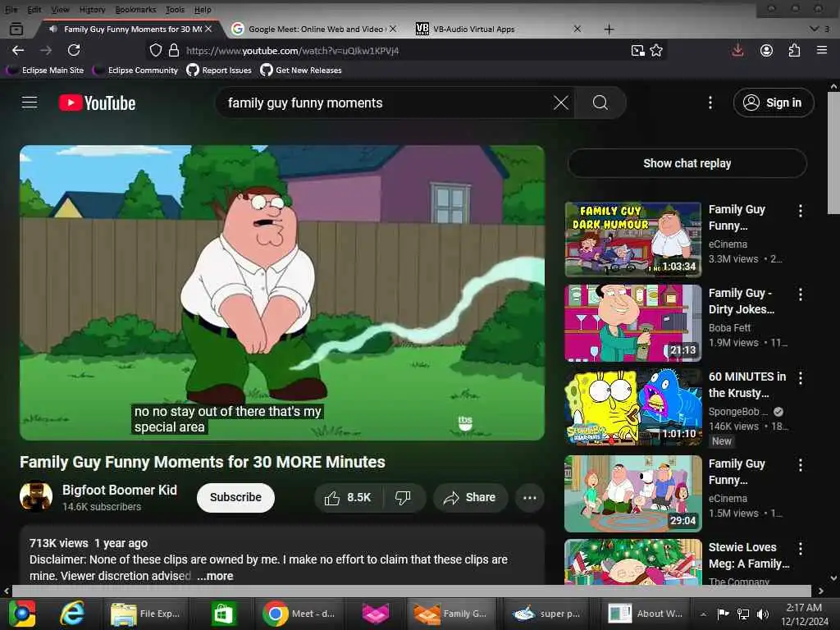This screenshot has height=630, width=840.
Task: Click the horizontal scrollbar at bottom
Action: pyautogui.click(x=411, y=591)
